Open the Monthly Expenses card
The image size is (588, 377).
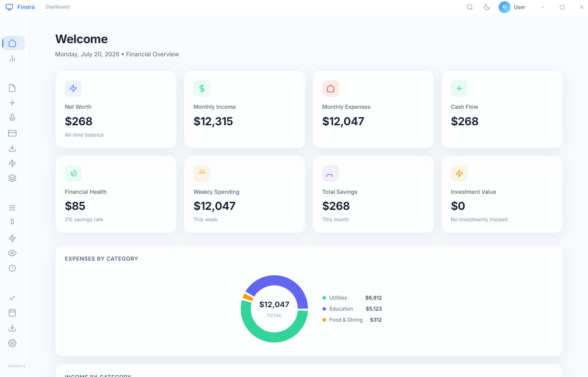(x=373, y=109)
